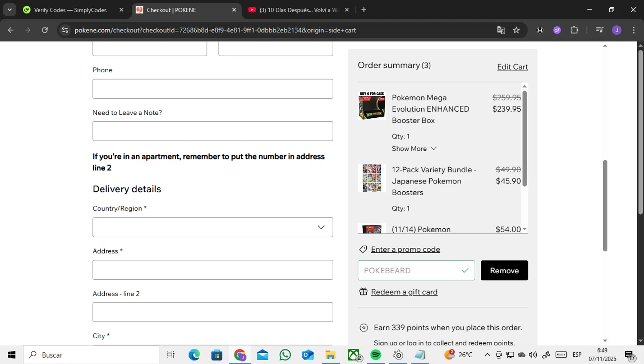Go back to previous page

click(11, 30)
